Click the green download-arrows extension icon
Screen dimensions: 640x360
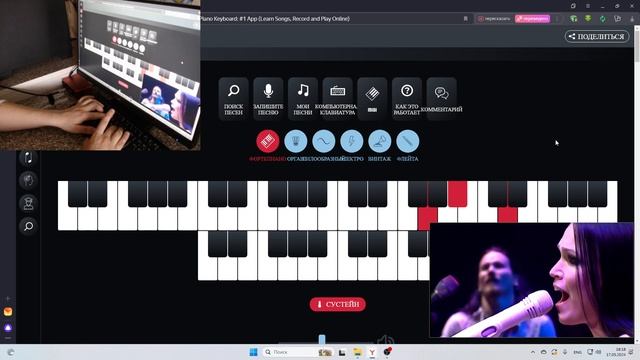[x=588, y=19]
